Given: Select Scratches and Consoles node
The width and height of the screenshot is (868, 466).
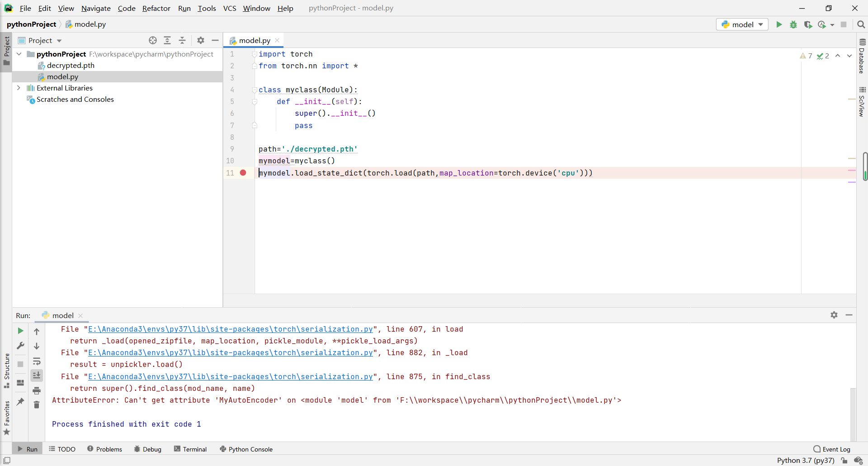Looking at the screenshot, I should (75, 99).
